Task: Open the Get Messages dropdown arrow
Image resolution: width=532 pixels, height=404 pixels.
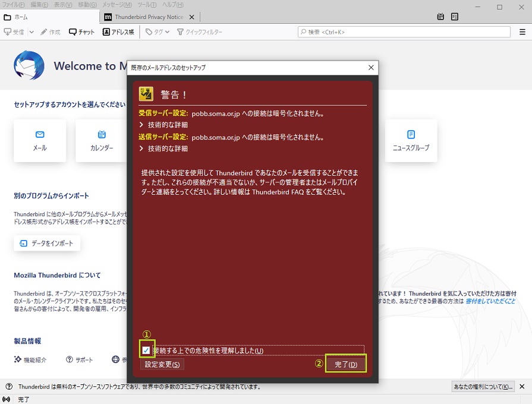Action: [x=32, y=32]
